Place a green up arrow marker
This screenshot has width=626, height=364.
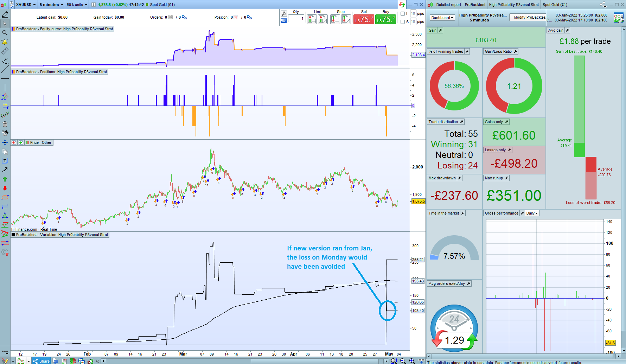(x=5, y=179)
